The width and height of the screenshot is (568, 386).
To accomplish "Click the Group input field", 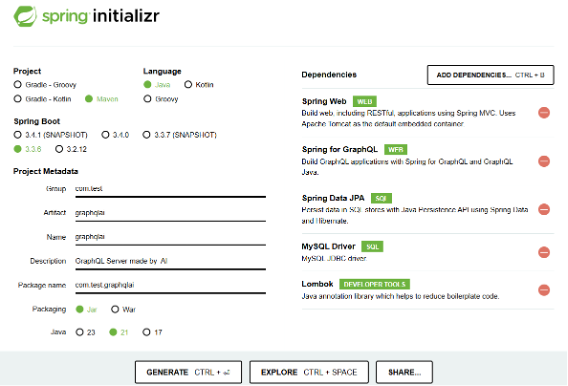I will (170, 189).
